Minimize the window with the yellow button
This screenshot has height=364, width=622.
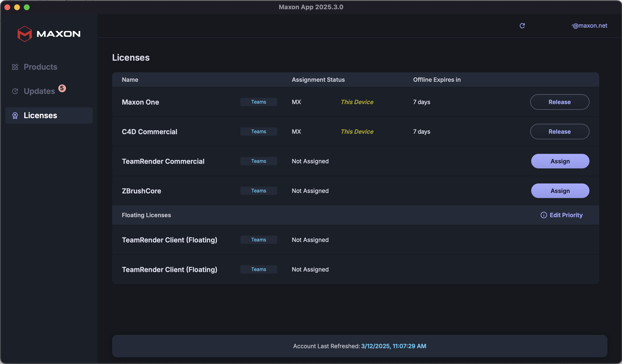point(17,8)
